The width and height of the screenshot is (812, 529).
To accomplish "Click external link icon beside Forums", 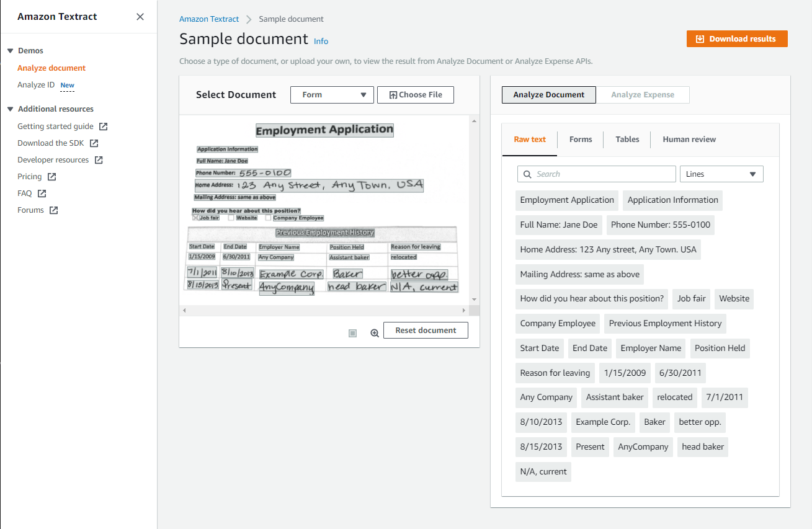I will coord(54,210).
